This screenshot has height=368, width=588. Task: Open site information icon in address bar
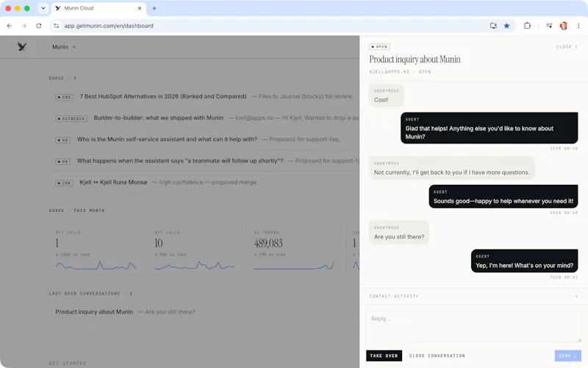click(x=57, y=26)
